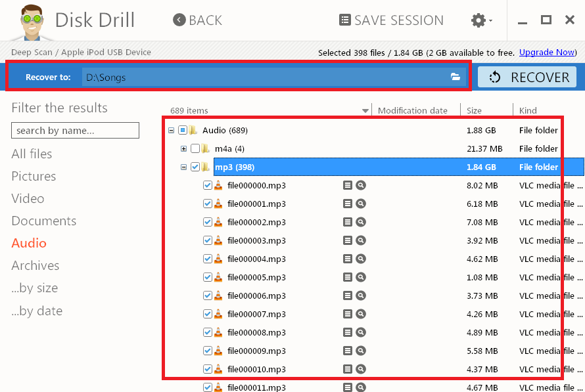Open the settings gear menu

click(480, 20)
